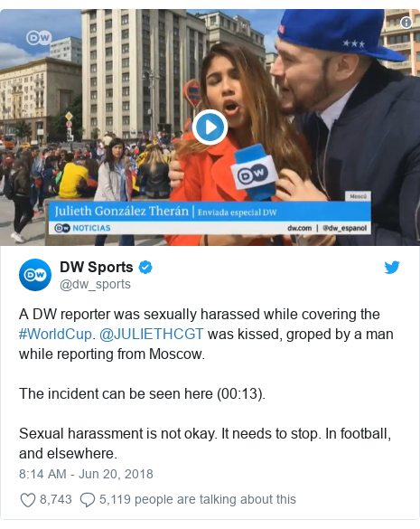Open the video info icon

click(x=406, y=23)
